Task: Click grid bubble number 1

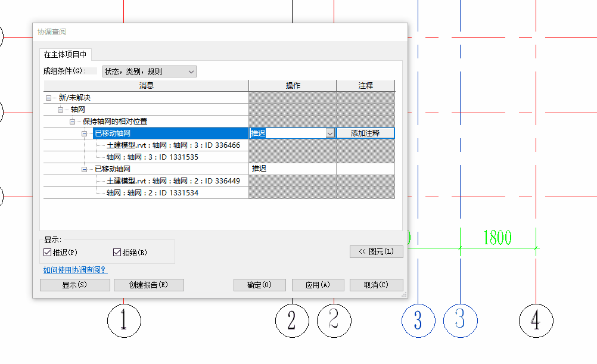Action: [x=124, y=321]
